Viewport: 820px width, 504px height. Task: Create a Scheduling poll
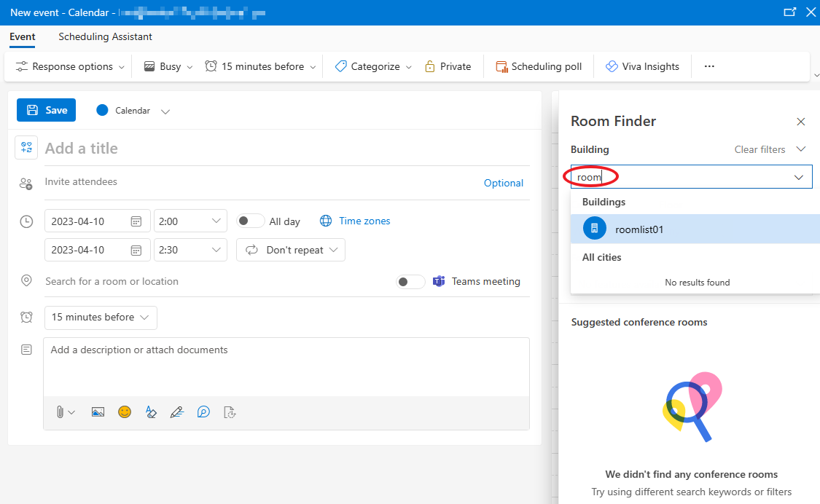[539, 66]
